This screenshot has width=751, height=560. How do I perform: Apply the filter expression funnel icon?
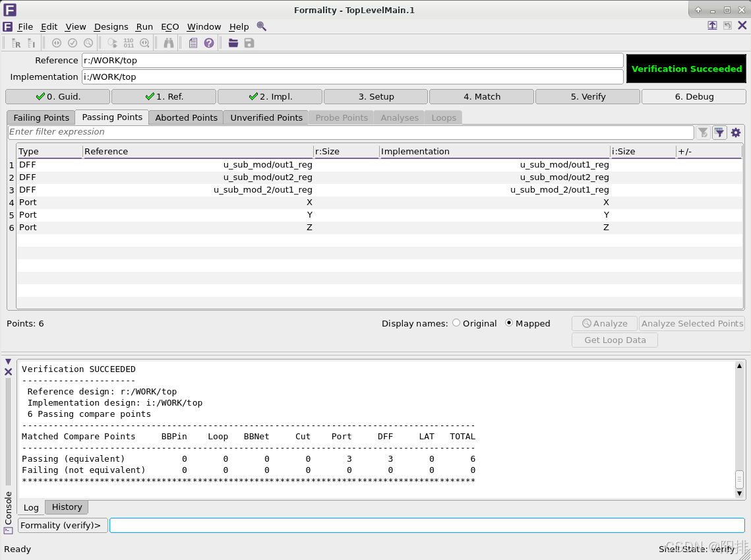703,133
